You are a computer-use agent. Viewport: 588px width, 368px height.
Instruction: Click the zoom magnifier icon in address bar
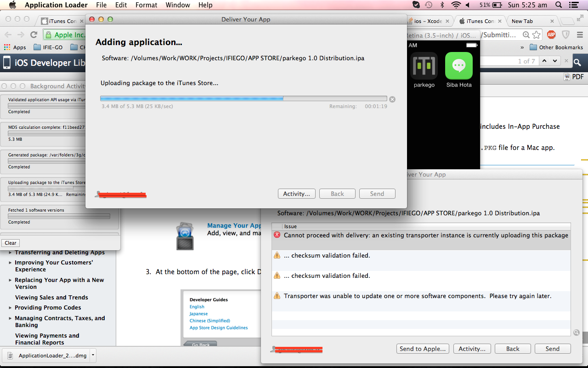click(526, 34)
